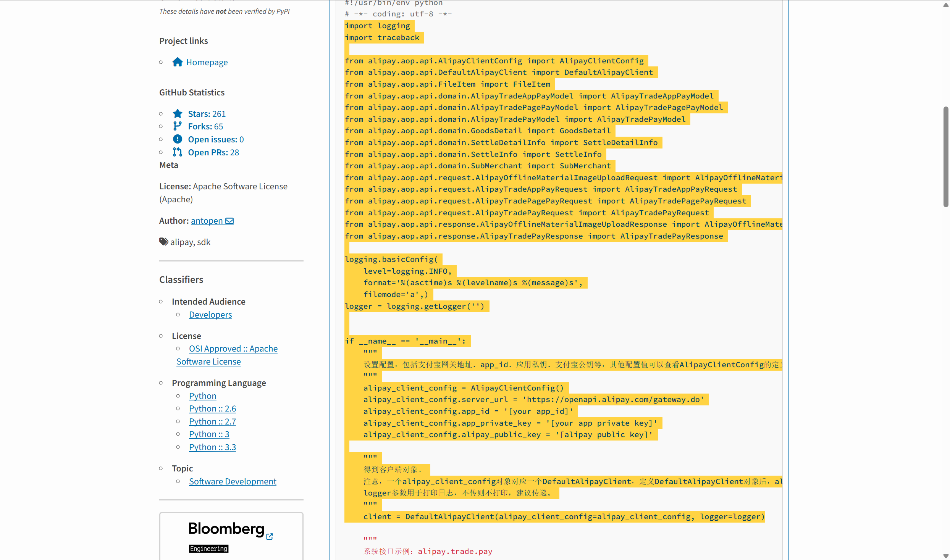Select the Developers classifier link
The width and height of the screenshot is (950, 560).
tap(210, 315)
